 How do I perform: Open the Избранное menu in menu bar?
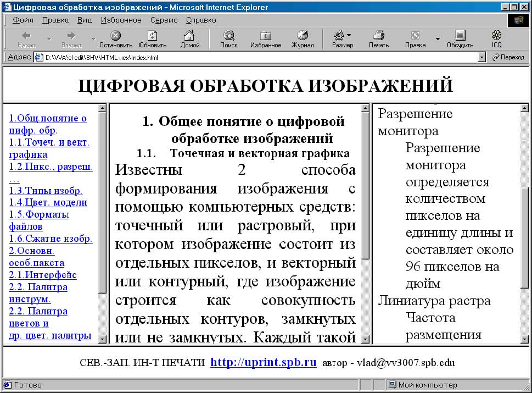[x=121, y=20]
